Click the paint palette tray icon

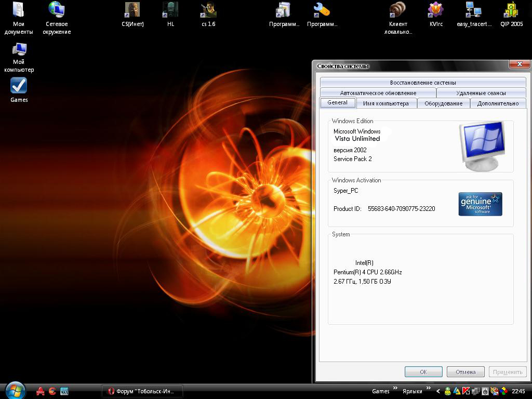pos(495,391)
